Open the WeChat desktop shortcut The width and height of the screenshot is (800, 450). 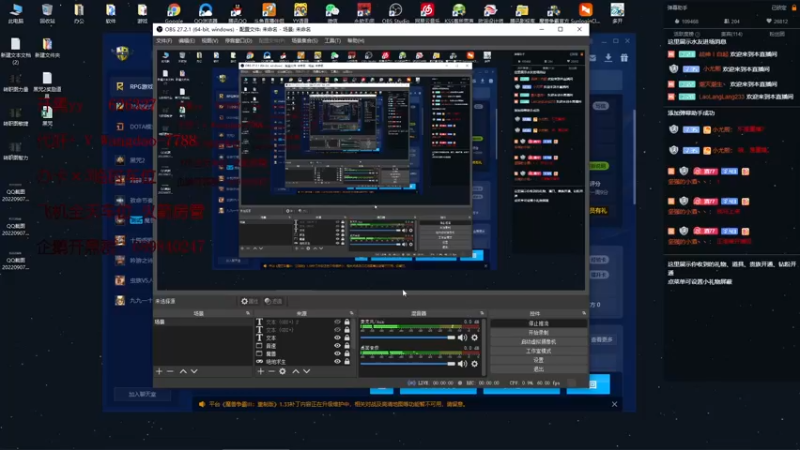tap(332, 13)
